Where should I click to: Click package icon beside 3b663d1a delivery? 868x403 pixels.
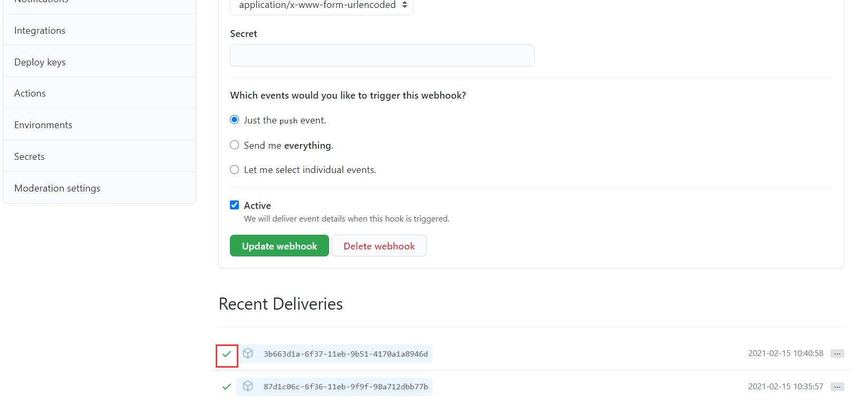coord(248,353)
